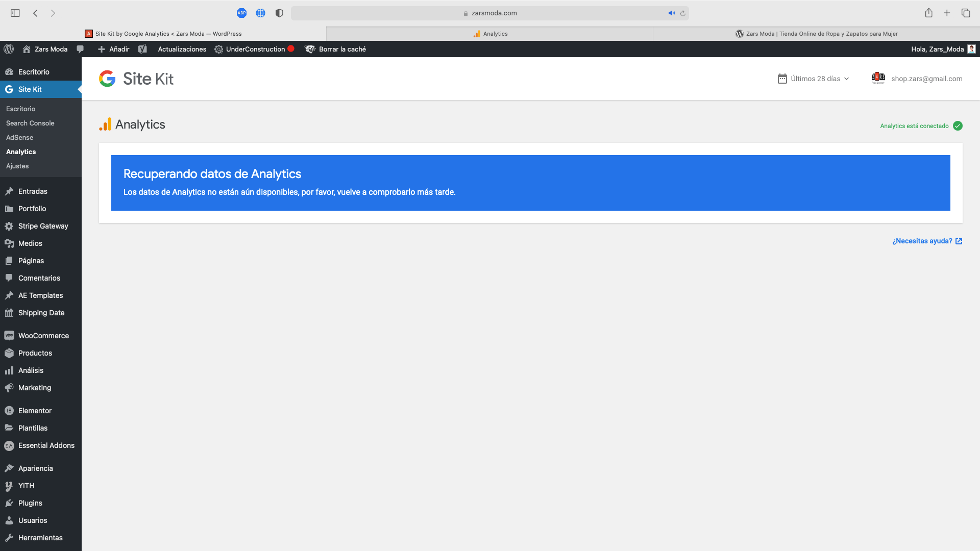Image resolution: width=980 pixels, height=551 pixels.
Task: Go back with the browser back arrow
Action: [x=35, y=13]
